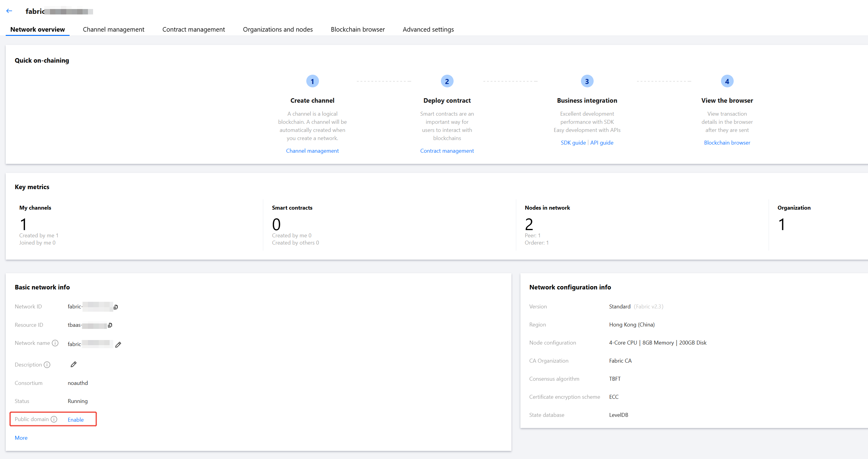Open the Network name info tooltip icon

coord(55,343)
